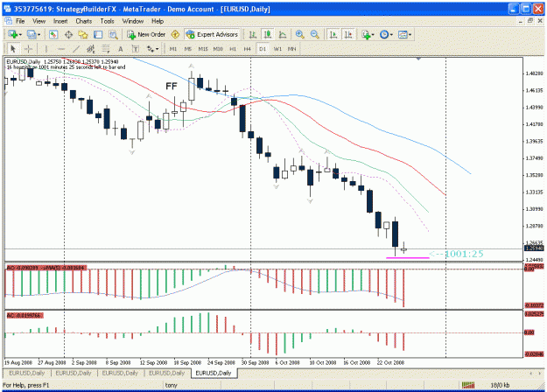This screenshot has width=547, height=392.
Task: Select the Text Label tool
Action: coord(136,49)
